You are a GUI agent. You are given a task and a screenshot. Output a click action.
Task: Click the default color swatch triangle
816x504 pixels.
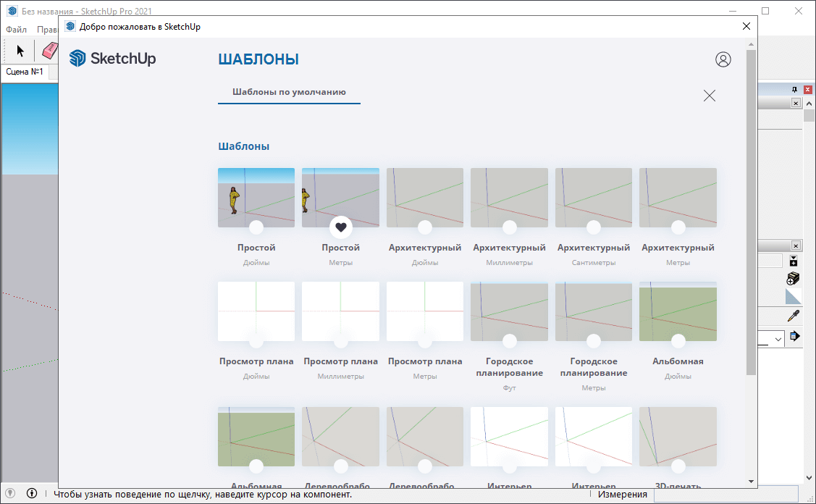794,296
